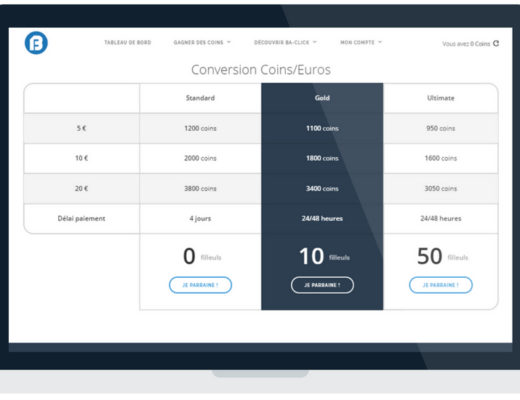Click the Vous avez 0 Coins text
This screenshot has height=400, width=520.
[x=466, y=44]
